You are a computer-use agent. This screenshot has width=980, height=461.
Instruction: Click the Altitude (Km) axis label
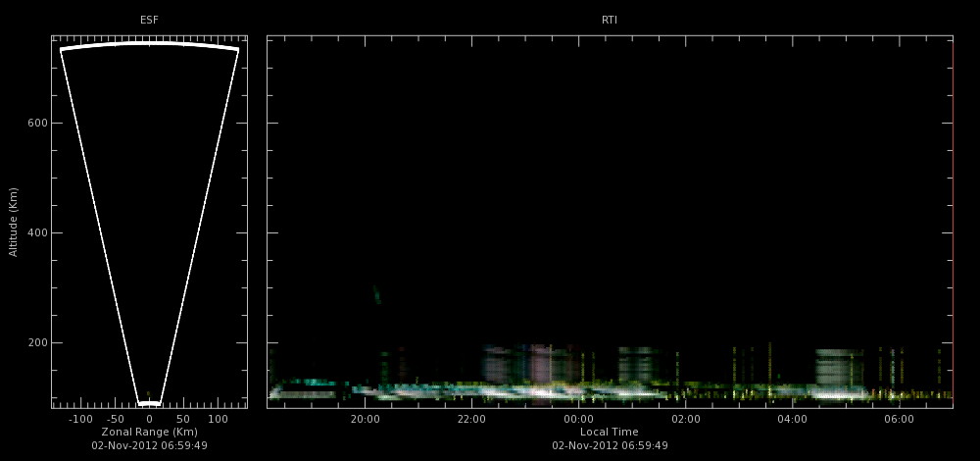point(13,222)
